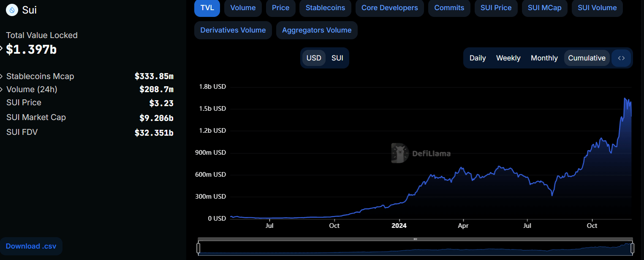Click the Apr label on the time axis

pyautogui.click(x=463, y=226)
